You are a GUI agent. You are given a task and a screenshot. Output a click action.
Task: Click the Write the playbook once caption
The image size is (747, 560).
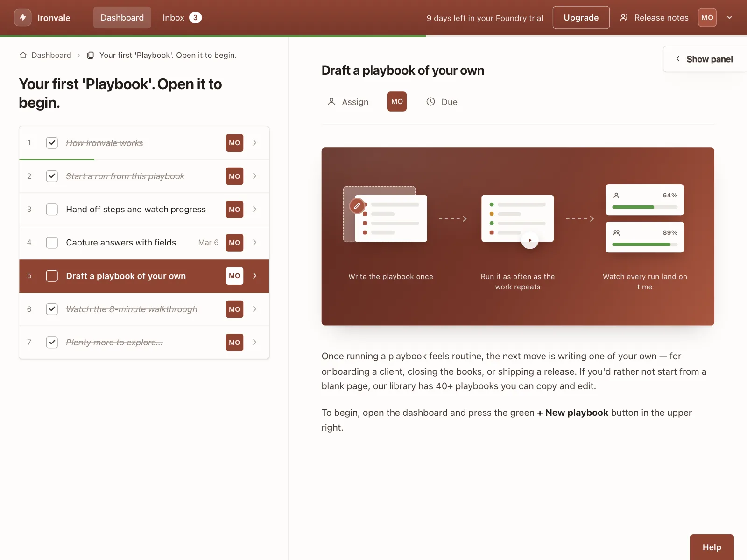point(391,277)
